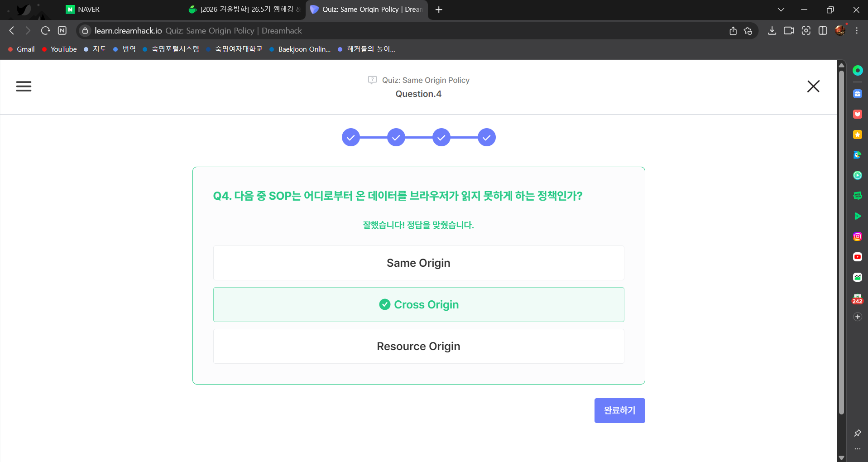Start the video capture tool
868x462 pixels.
[x=789, y=30]
